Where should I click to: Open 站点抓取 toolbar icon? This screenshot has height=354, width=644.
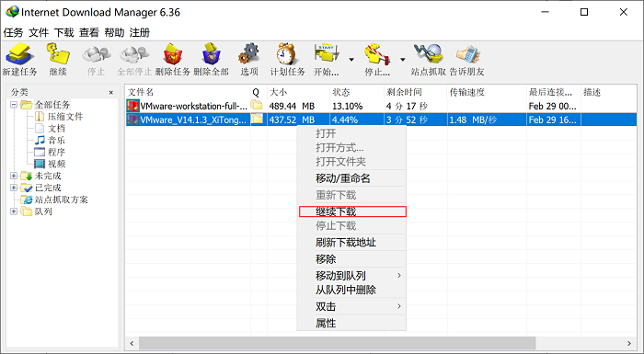429,54
